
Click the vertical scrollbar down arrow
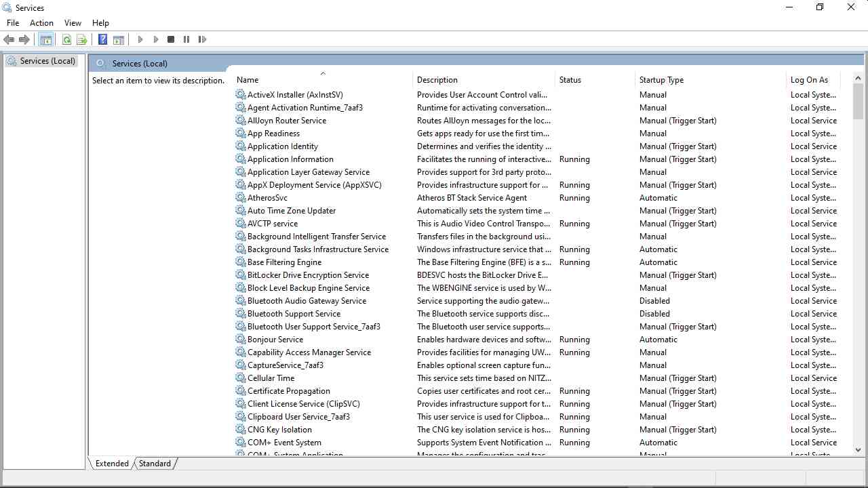[x=858, y=449]
